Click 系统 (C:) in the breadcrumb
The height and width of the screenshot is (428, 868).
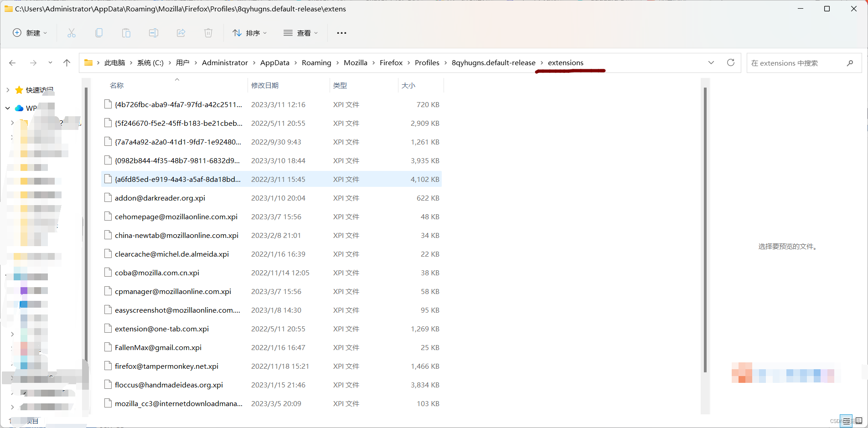150,63
